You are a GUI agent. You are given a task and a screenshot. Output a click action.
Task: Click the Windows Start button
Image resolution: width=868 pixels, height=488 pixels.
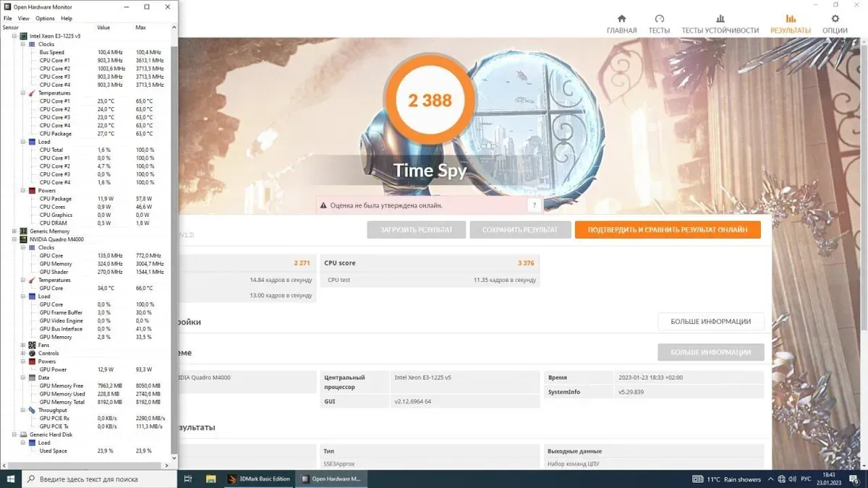[x=12, y=479]
